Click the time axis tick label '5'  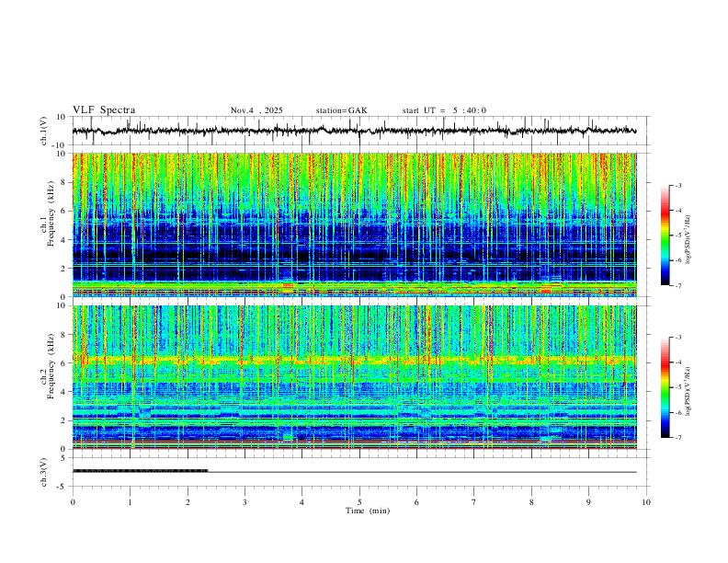(x=359, y=502)
